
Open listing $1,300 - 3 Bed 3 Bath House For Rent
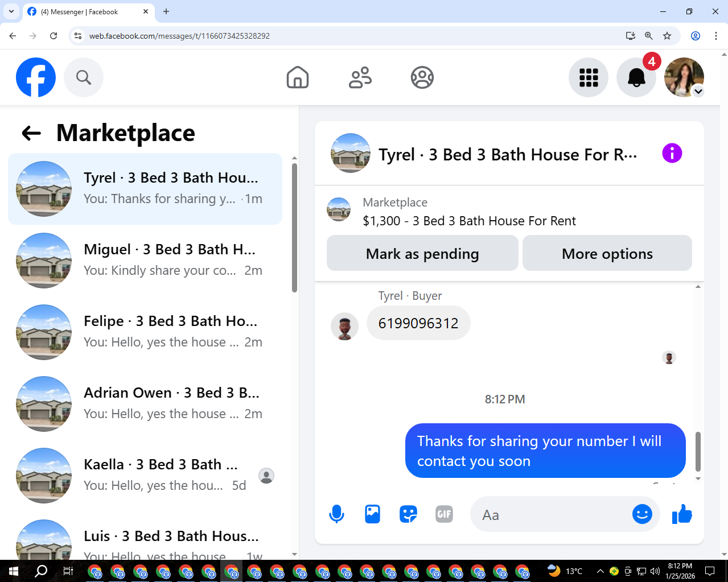[x=469, y=221]
